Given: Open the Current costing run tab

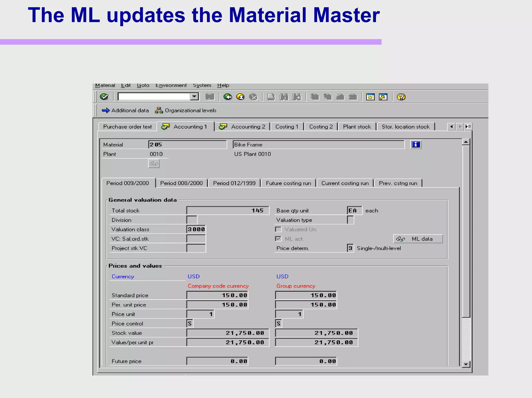Looking at the screenshot, I should coord(345,183).
